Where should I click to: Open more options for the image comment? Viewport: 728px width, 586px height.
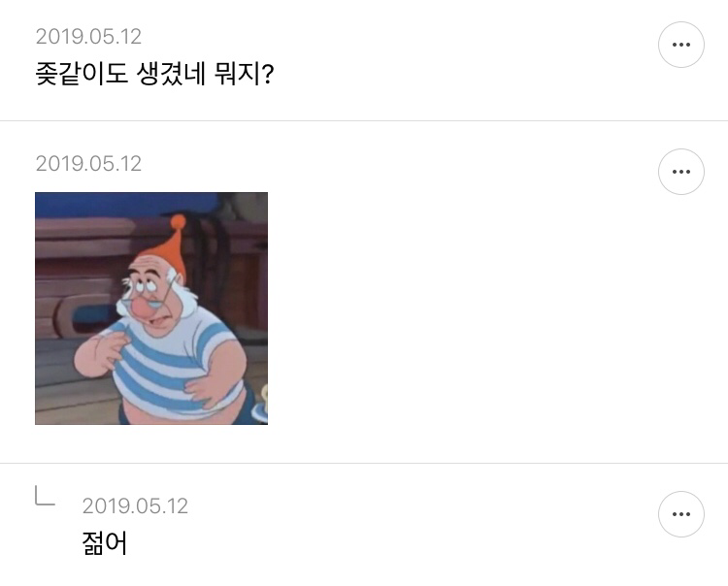[x=681, y=172]
